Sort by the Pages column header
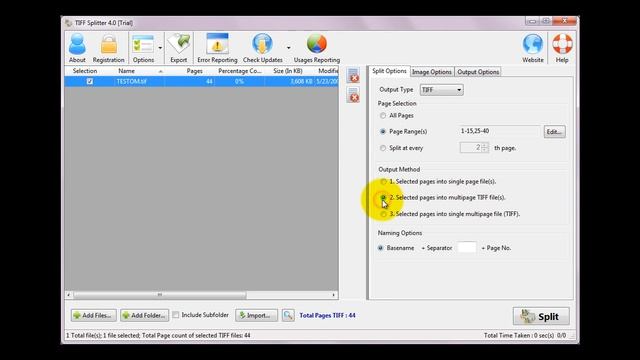Screen dimensions: 640x360 pos(194,71)
